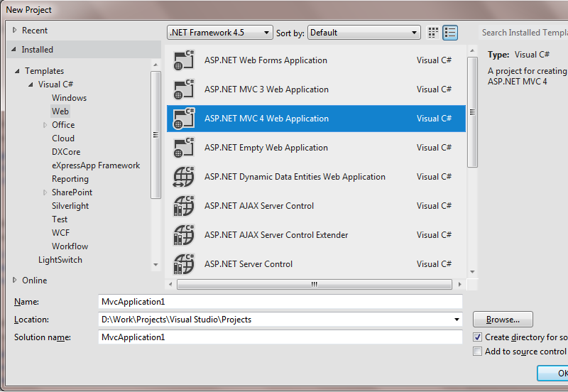Viewport: 568px width, 392px height.
Task: Select Cloud template category
Action: coord(63,138)
